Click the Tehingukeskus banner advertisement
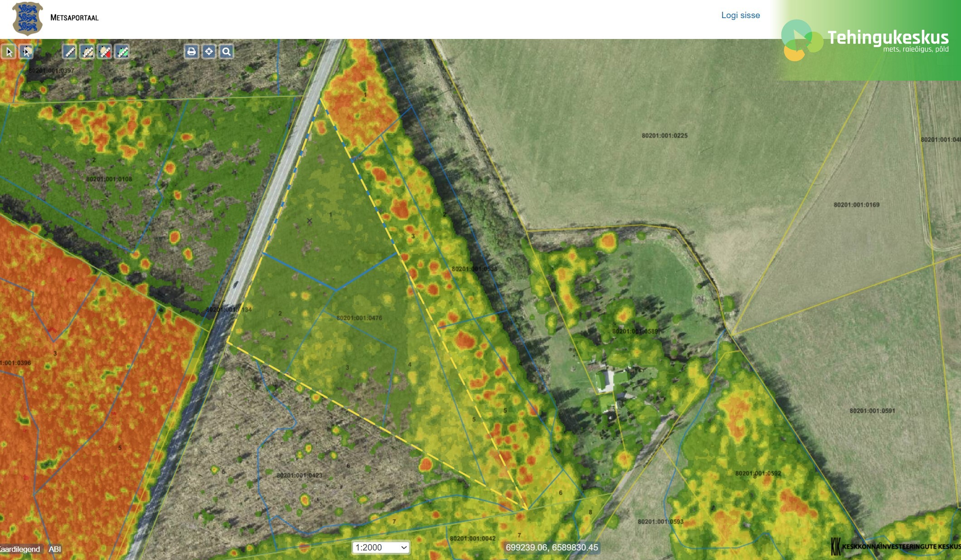961x560 pixels. click(870, 41)
